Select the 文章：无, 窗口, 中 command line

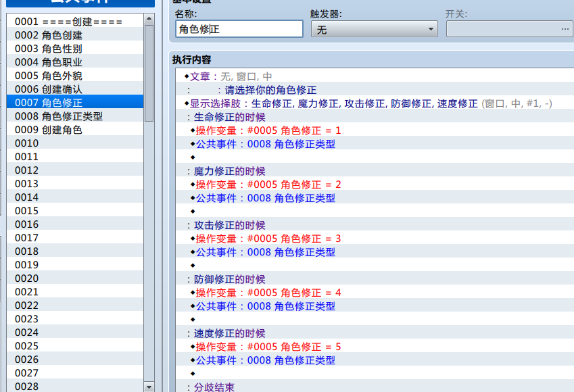click(x=375, y=76)
